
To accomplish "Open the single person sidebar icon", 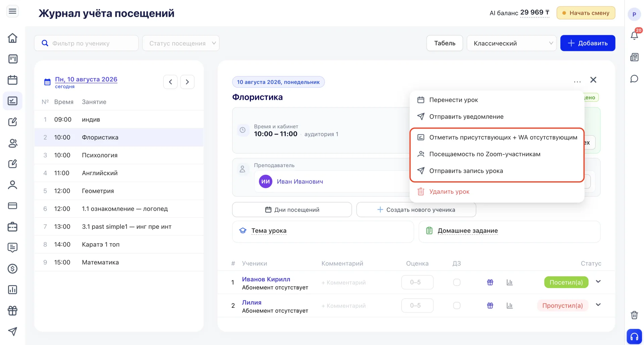I will [12, 185].
